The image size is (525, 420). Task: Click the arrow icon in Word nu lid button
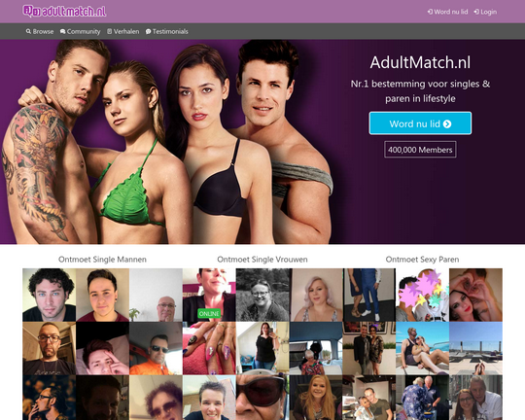coord(447,123)
